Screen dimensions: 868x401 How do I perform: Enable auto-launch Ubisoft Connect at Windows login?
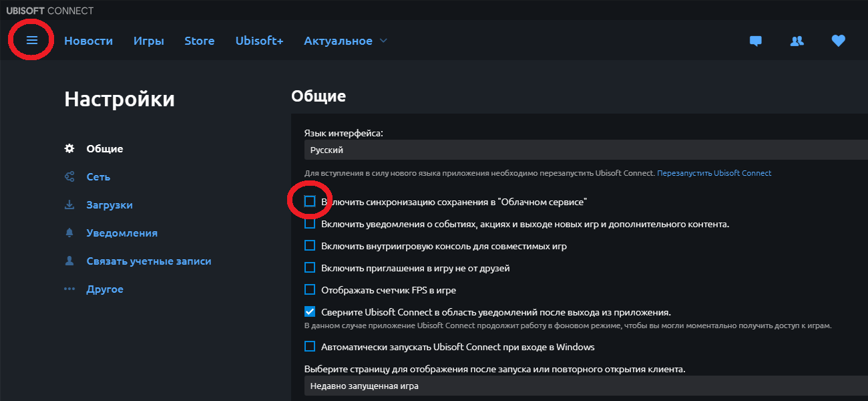point(310,346)
